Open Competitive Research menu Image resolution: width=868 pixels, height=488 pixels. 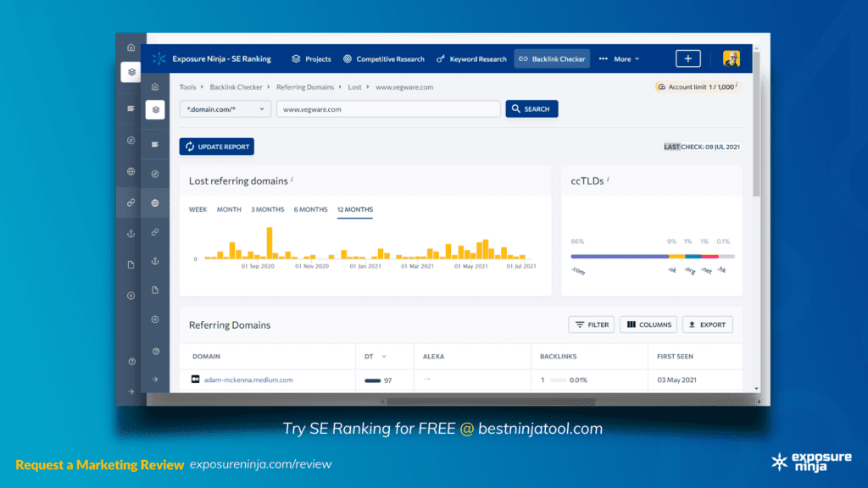[384, 58]
